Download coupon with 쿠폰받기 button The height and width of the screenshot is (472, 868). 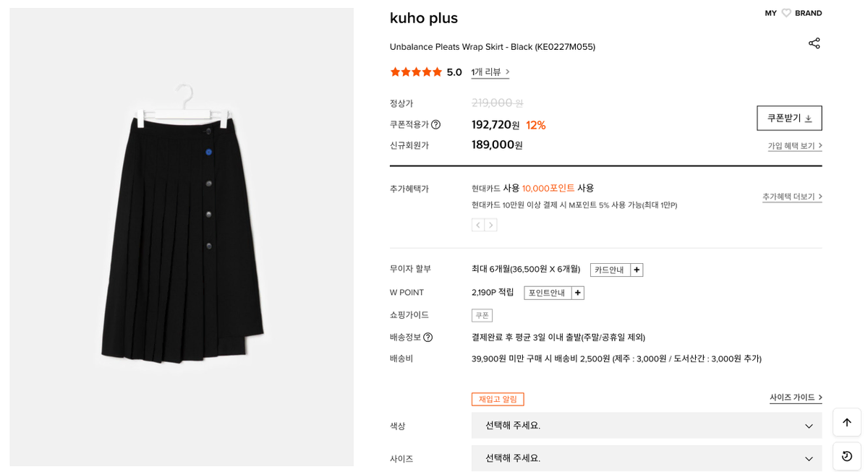tap(788, 118)
